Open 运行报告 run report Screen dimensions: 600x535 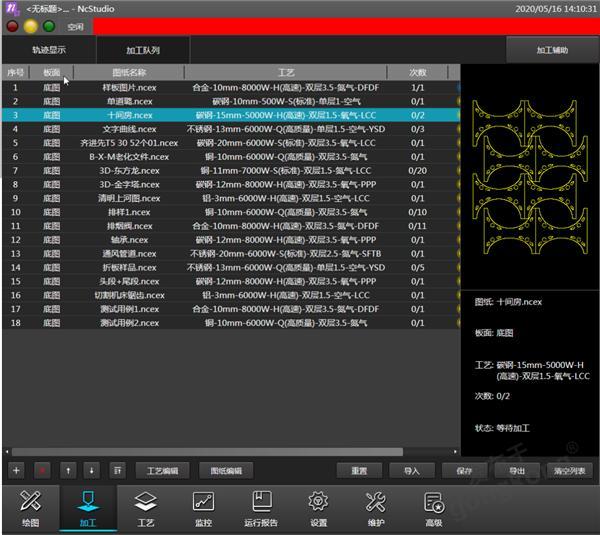point(261,508)
